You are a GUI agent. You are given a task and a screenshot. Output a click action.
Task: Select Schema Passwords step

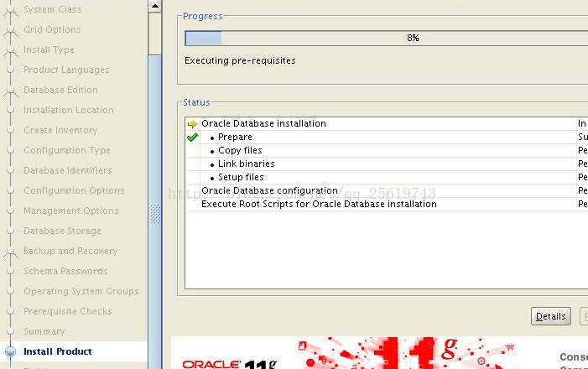pyautogui.click(x=65, y=271)
